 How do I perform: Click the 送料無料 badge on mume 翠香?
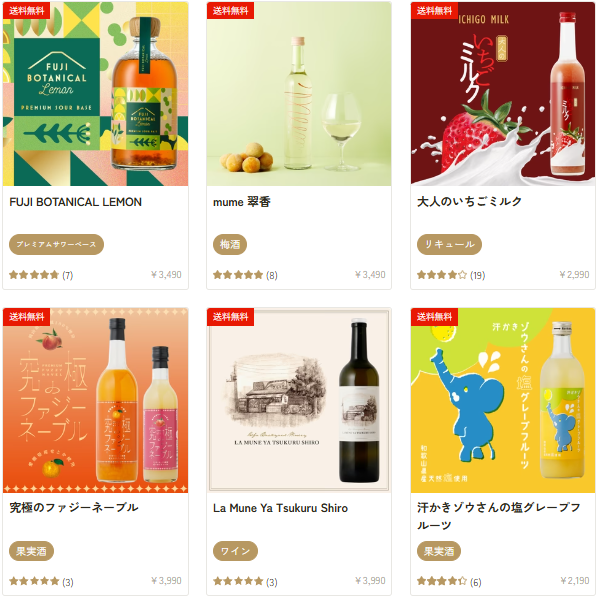click(x=230, y=10)
